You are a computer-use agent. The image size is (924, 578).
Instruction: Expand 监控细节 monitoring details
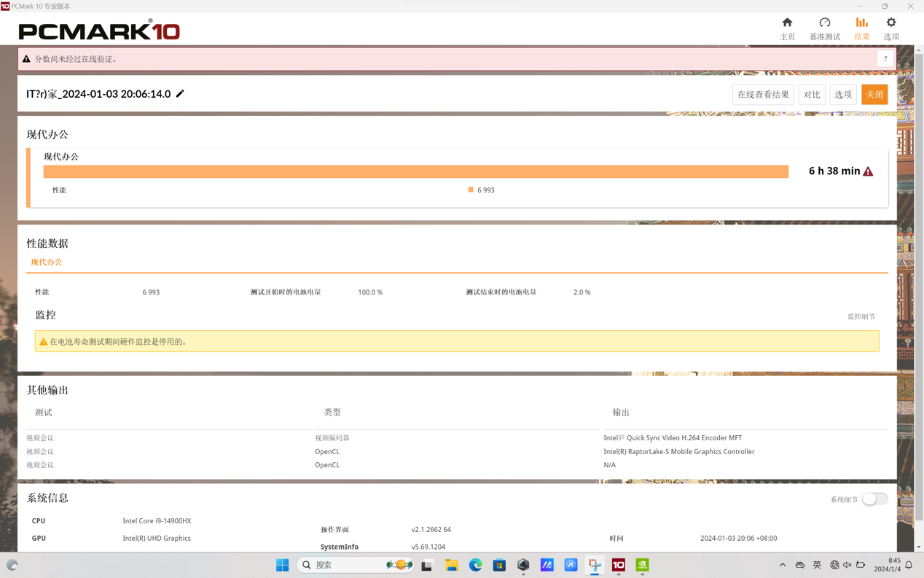coord(861,316)
